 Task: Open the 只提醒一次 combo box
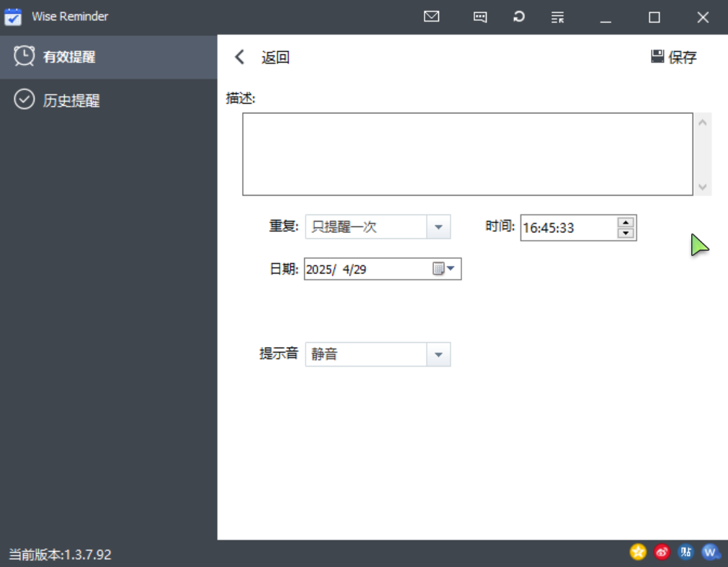[378, 227]
